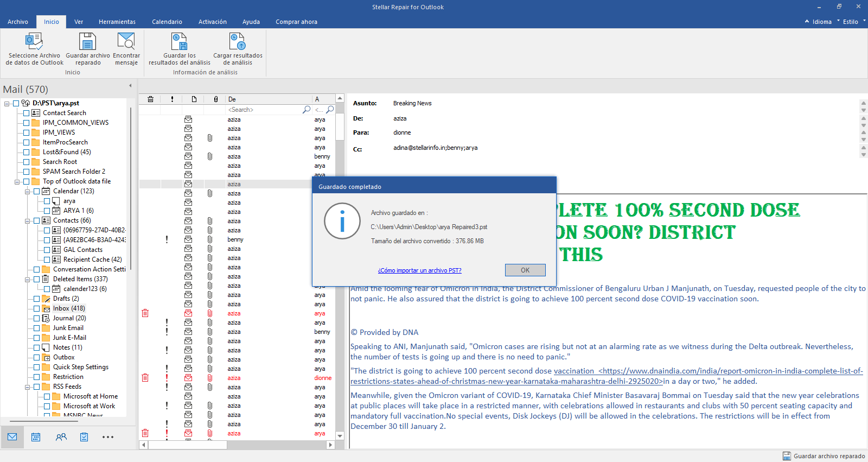Image resolution: width=868 pixels, height=462 pixels.
Task: Click Seleccione Archivo de datos de Outlook icon
Action: tap(34, 41)
